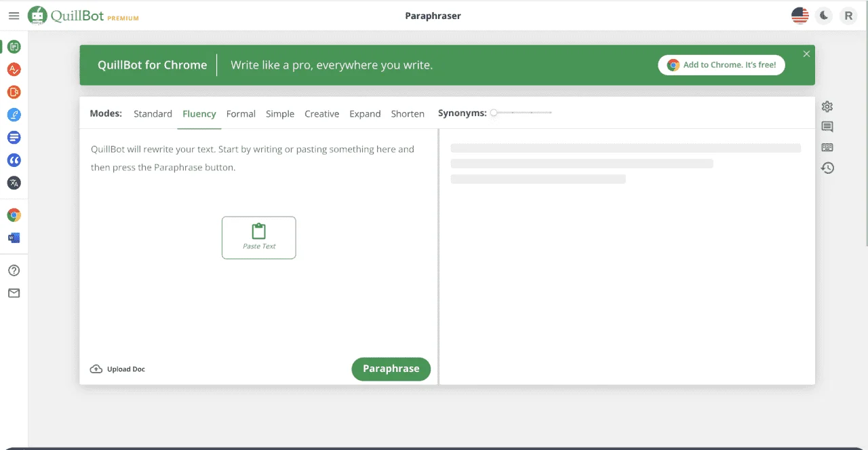868x450 pixels.
Task: Show keyboard shortcuts (hotkeys) icon
Action: (827, 147)
